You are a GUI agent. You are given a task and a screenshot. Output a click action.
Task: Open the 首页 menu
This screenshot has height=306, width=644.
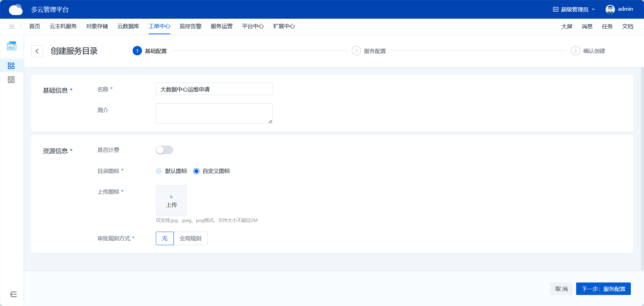point(35,26)
